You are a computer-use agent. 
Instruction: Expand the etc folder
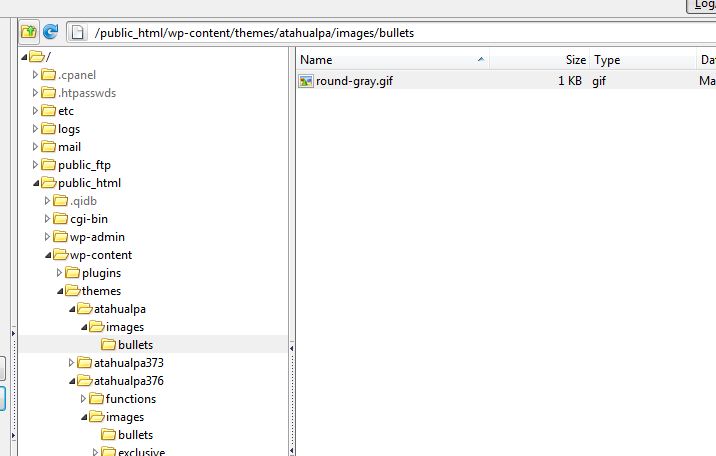(35, 110)
